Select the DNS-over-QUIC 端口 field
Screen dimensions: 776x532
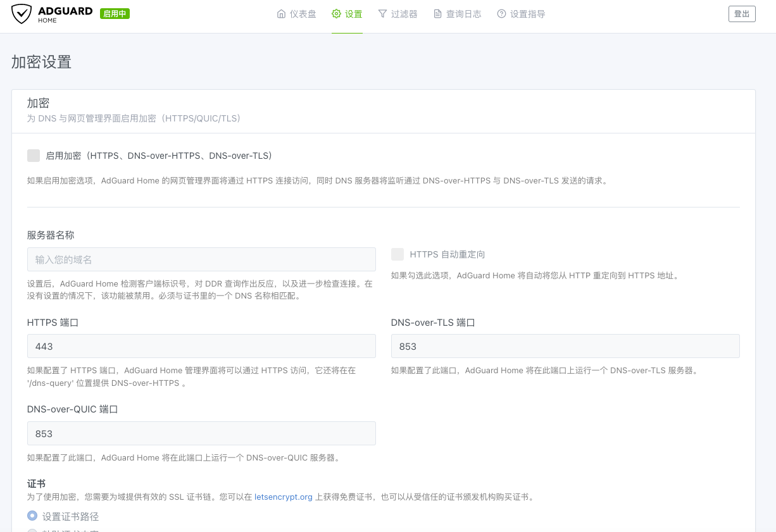pyautogui.click(x=201, y=433)
